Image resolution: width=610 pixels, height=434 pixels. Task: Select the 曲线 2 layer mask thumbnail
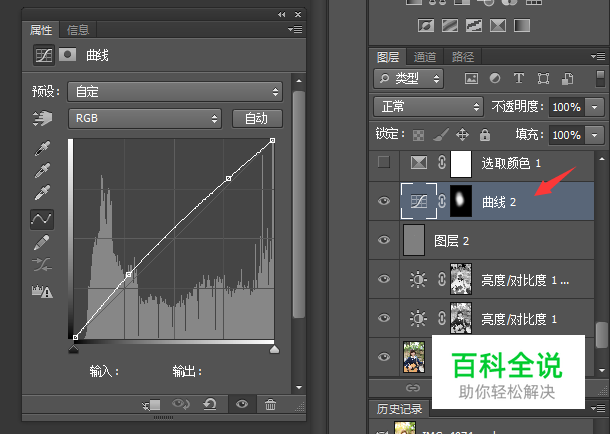pos(460,201)
